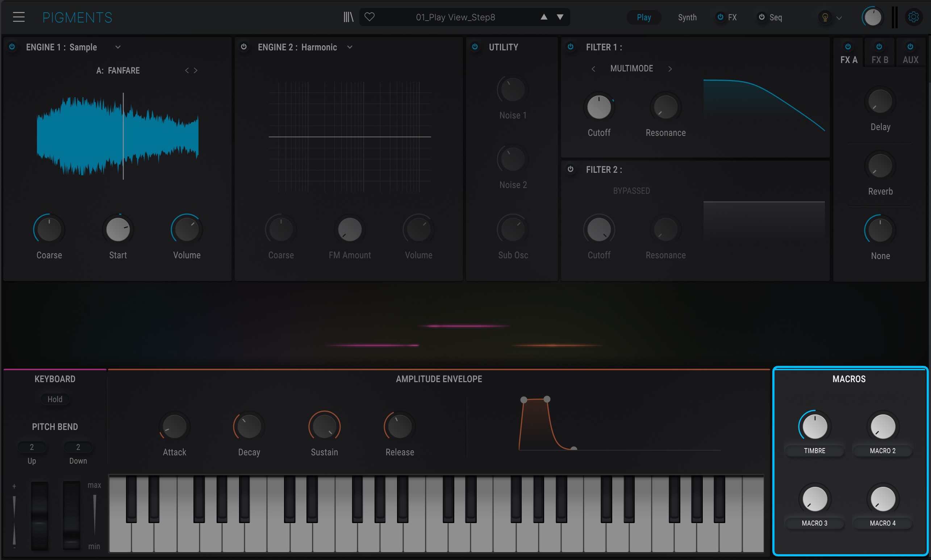Select next sample after FANFARE
This screenshot has height=560, width=931.
pyautogui.click(x=196, y=71)
